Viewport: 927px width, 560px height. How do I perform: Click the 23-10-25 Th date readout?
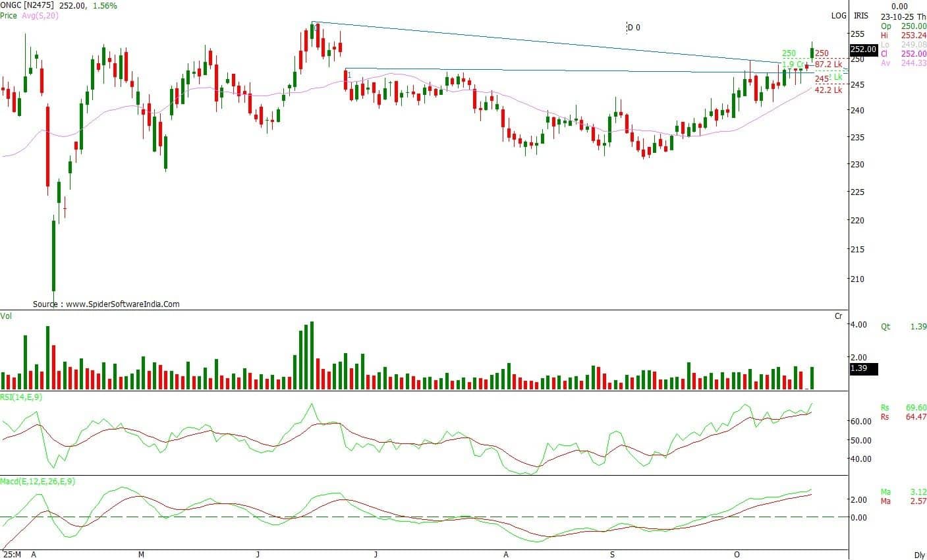pyautogui.click(x=903, y=16)
